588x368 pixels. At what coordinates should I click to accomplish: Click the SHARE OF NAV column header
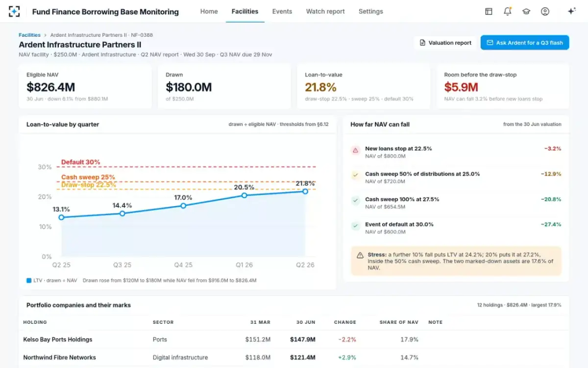(399, 322)
